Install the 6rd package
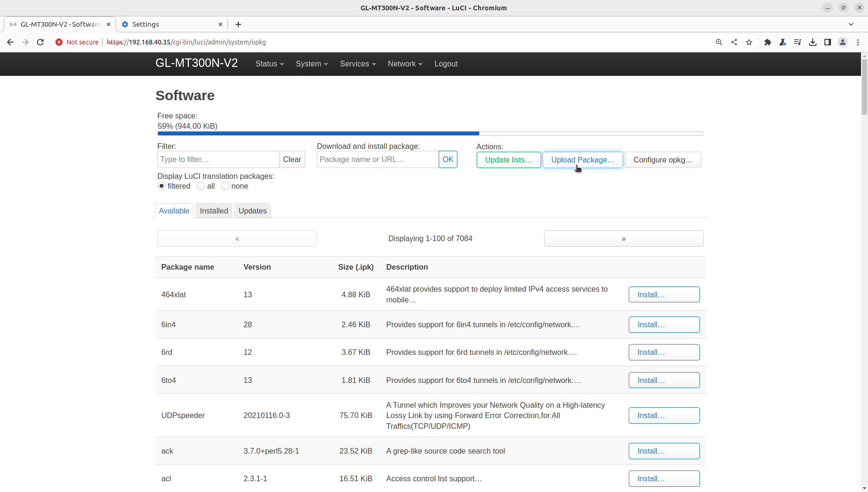The image size is (868, 492). coord(664,352)
